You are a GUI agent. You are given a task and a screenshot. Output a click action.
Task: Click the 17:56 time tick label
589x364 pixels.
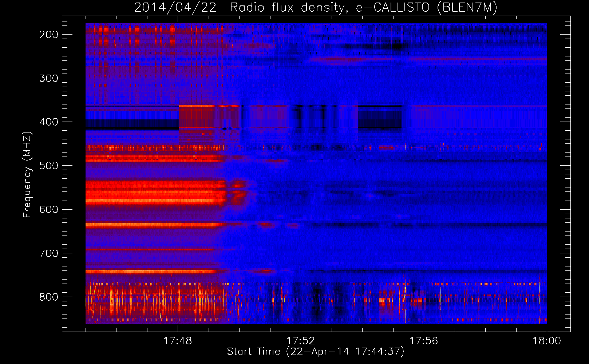[x=424, y=341]
